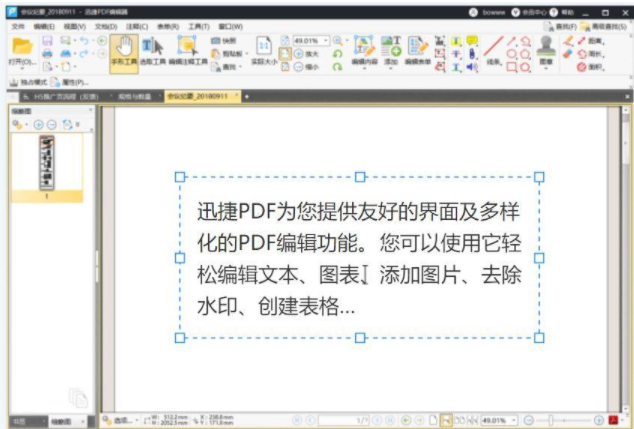This screenshot has width=634, height=429.
Task: Open the 打开(O) folder icon
Action: coord(22,46)
